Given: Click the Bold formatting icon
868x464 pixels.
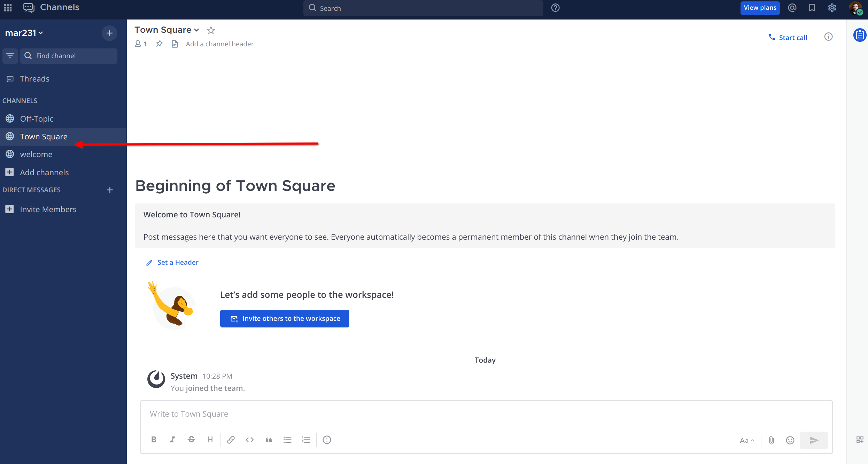Looking at the screenshot, I should click(154, 440).
